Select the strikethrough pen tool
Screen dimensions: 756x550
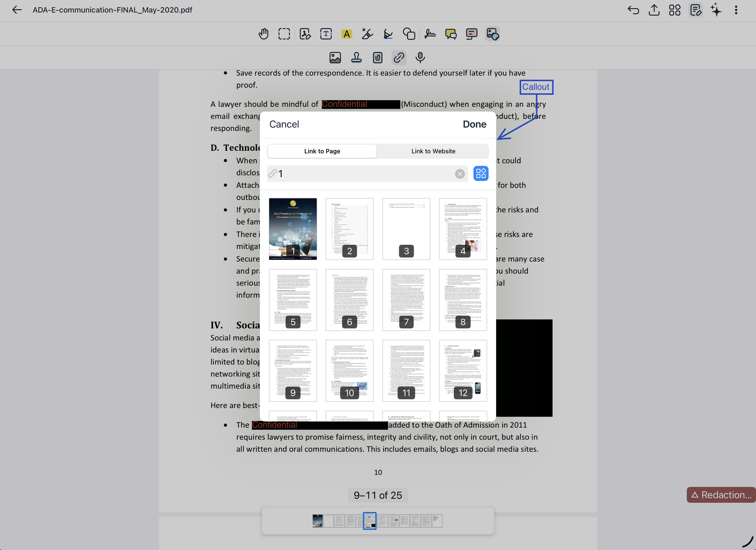click(367, 34)
